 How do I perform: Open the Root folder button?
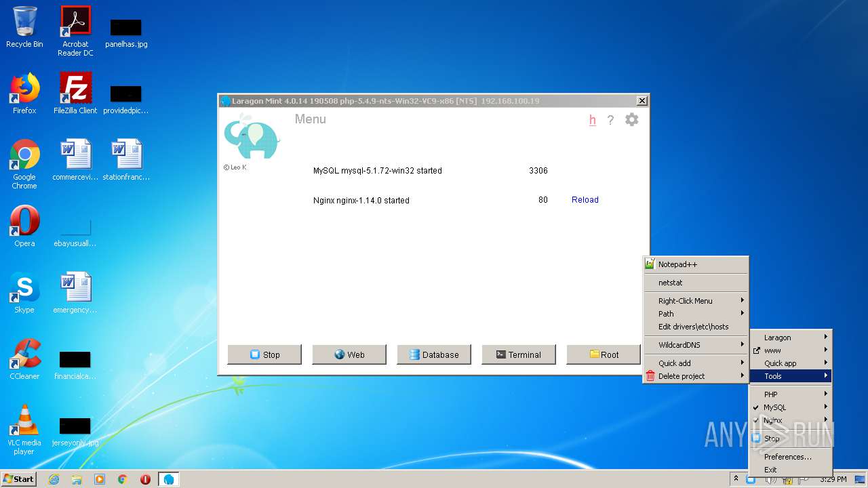point(604,354)
